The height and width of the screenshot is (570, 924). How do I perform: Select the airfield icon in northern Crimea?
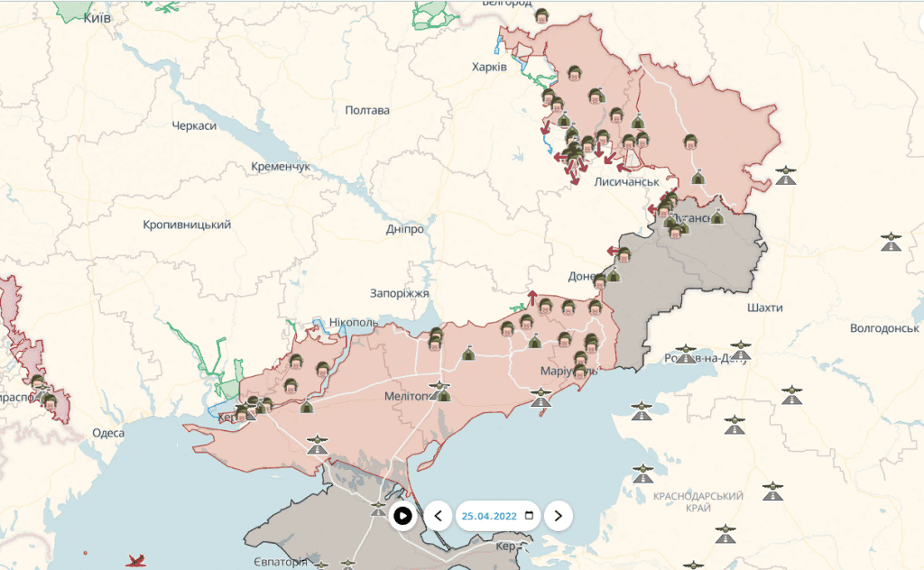[x=378, y=508]
